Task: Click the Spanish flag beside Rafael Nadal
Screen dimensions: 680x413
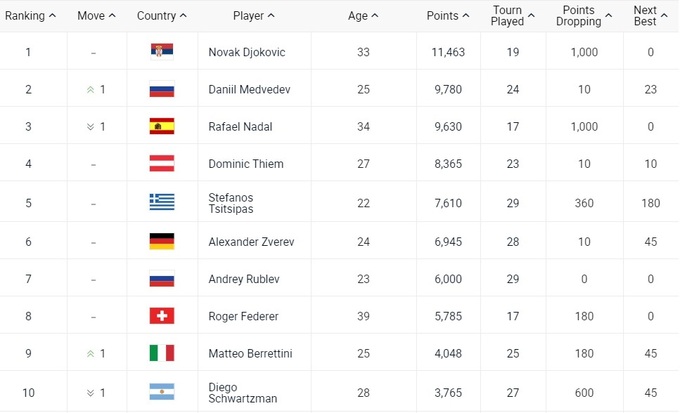Action: (x=161, y=126)
